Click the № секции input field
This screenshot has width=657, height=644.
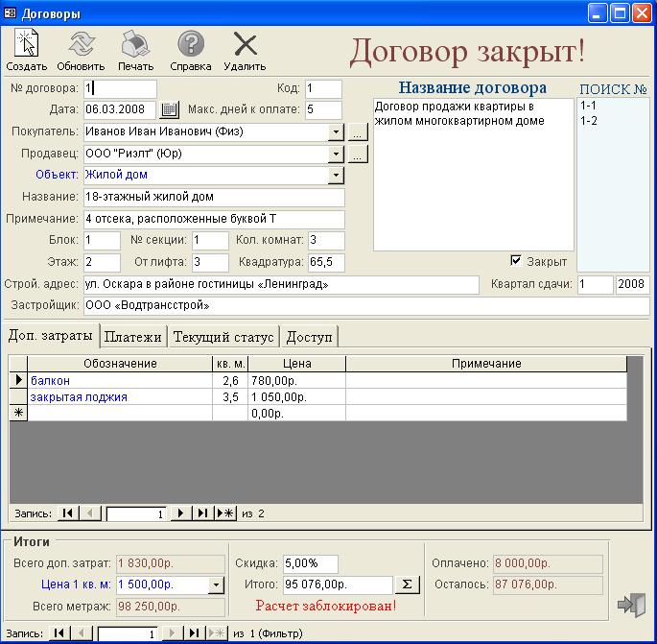(x=210, y=241)
